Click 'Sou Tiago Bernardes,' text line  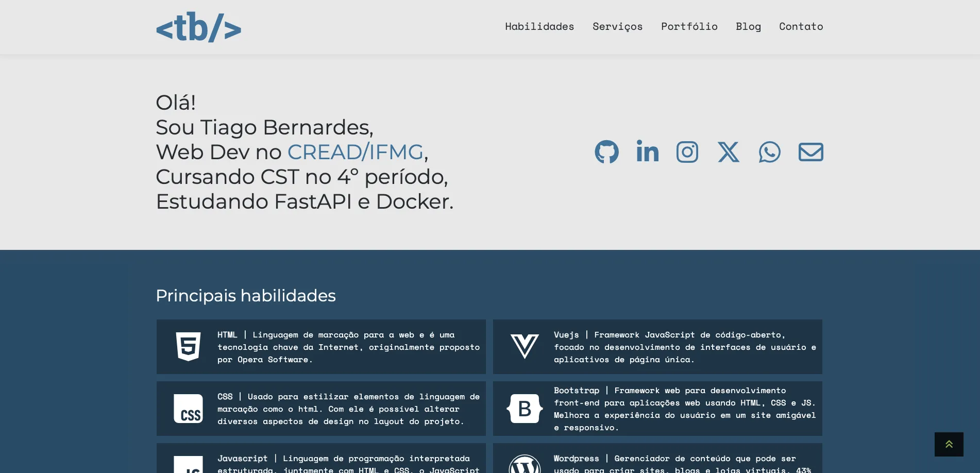coord(264,127)
